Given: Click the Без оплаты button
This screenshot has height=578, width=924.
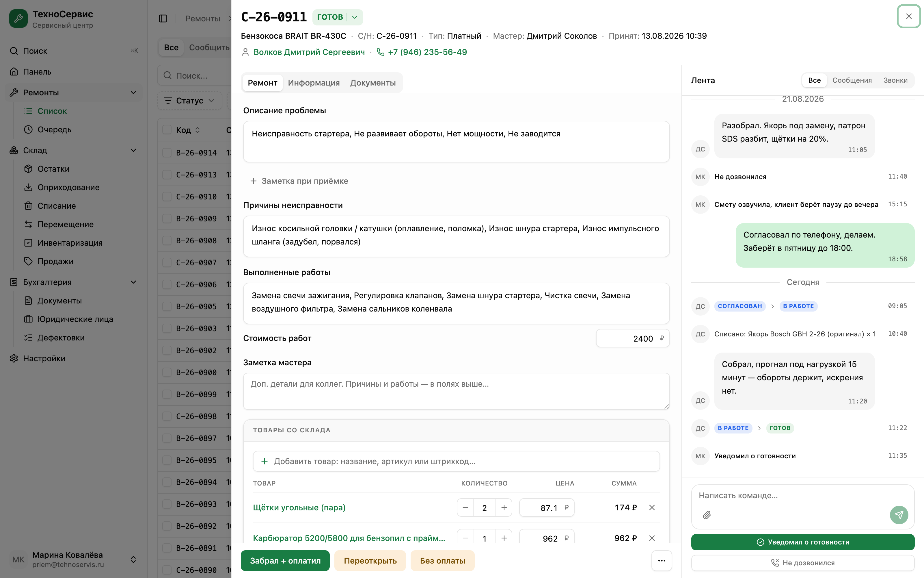Looking at the screenshot, I should pos(442,560).
